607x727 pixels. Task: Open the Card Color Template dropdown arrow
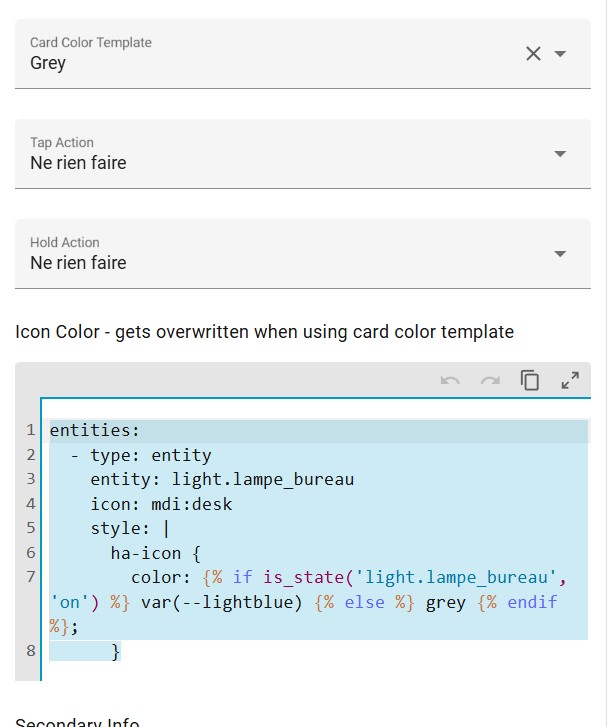pyautogui.click(x=560, y=54)
